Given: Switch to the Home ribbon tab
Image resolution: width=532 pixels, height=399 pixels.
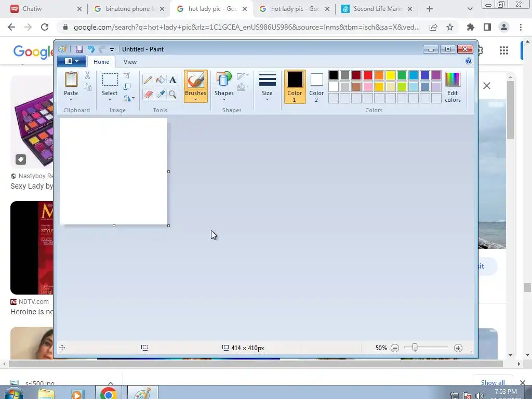Looking at the screenshot, I should (101, 62).
